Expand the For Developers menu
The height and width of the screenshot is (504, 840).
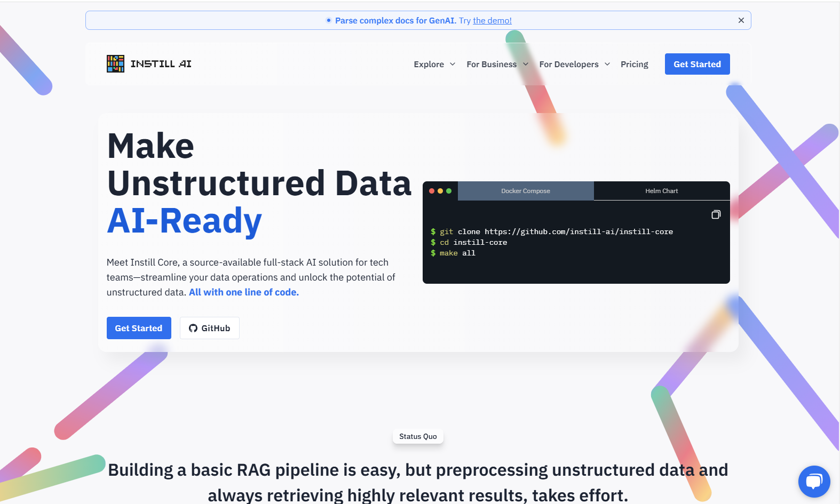(x=574, y=64)
